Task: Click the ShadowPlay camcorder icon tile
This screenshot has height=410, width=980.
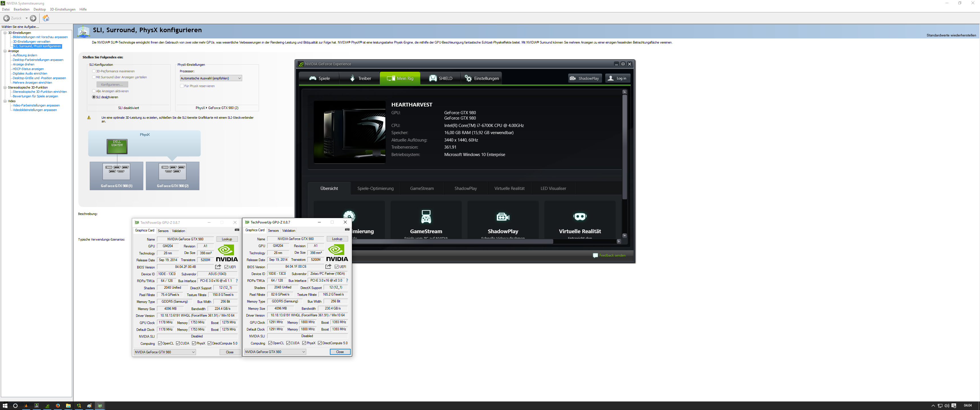Action: point(503,217)
